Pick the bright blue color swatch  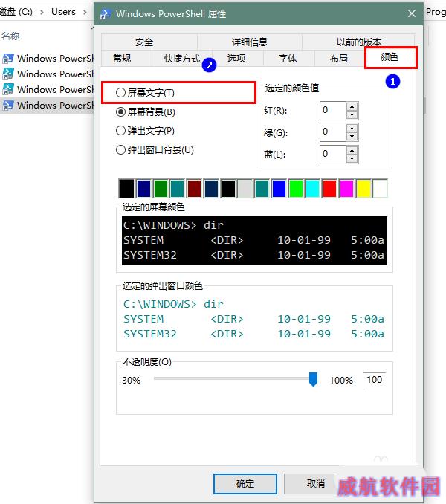[x=279, y=188]
